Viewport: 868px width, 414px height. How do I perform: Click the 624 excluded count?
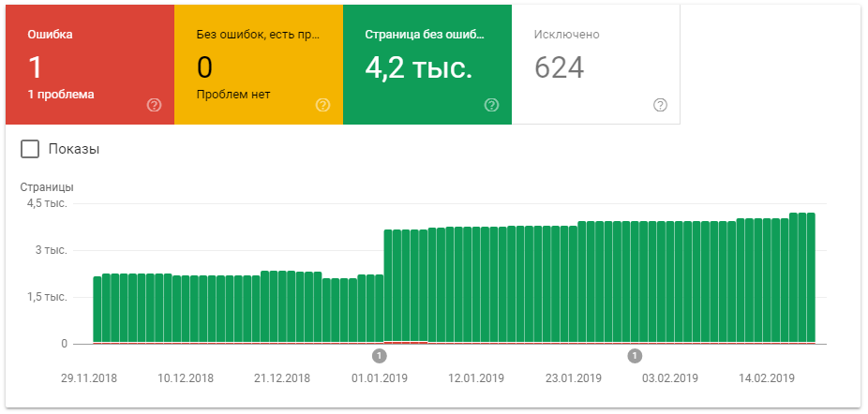click(x=559, y=67)
